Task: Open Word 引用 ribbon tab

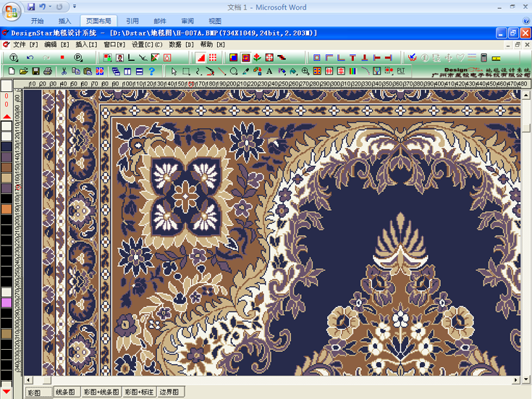Action: pos(132,21)
